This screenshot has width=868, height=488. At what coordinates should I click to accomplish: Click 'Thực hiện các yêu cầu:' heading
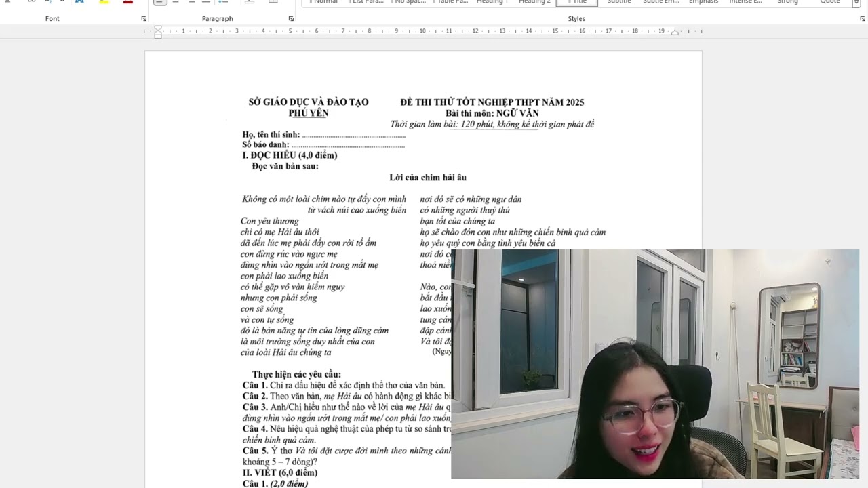tap(296, 374)
